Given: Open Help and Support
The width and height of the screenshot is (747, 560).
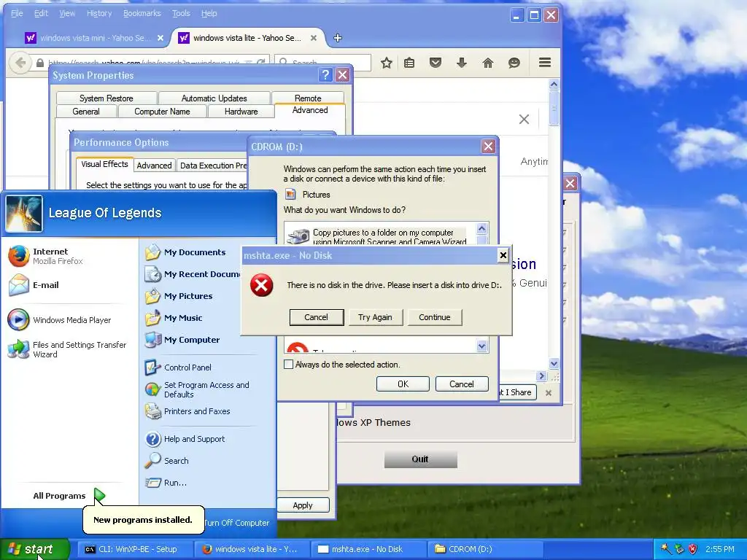Looking at the screenshot, I should coord(185,438).
